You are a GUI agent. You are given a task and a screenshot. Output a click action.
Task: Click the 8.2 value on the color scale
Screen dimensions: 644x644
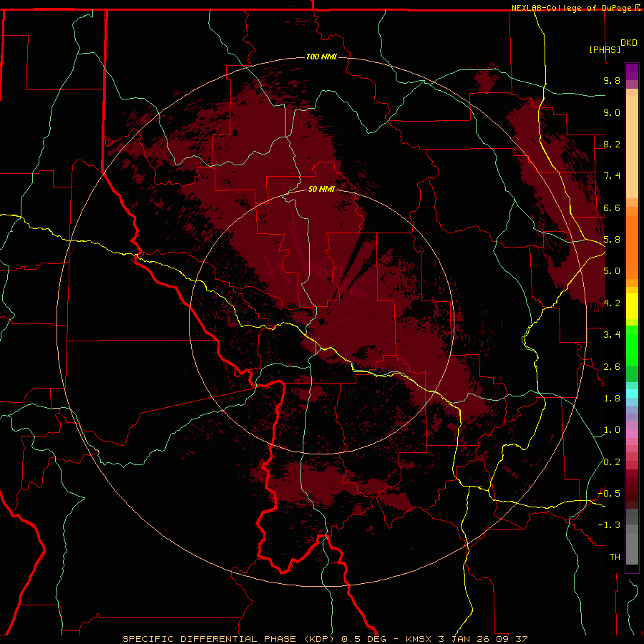pyautogui.click(x=612, y=144)
